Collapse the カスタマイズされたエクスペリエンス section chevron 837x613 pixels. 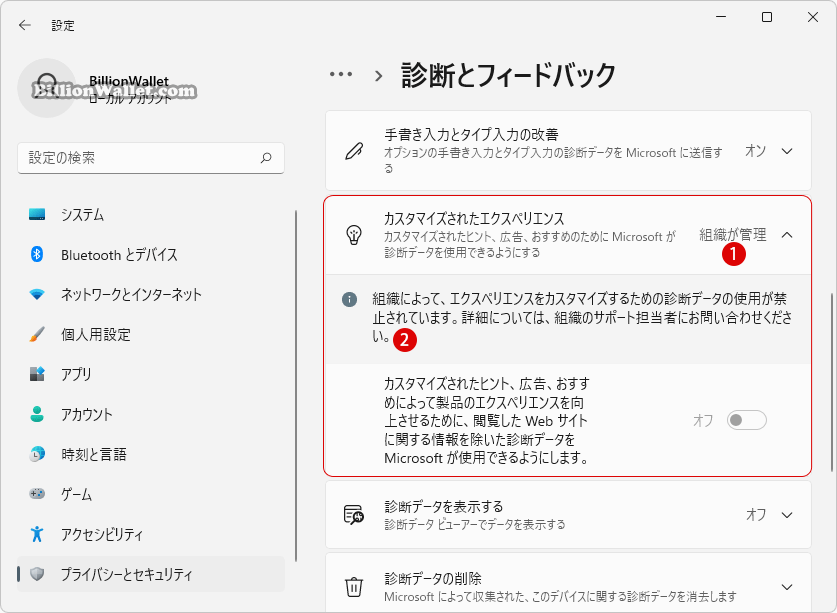pyautogui.click(x=787, y=235)
